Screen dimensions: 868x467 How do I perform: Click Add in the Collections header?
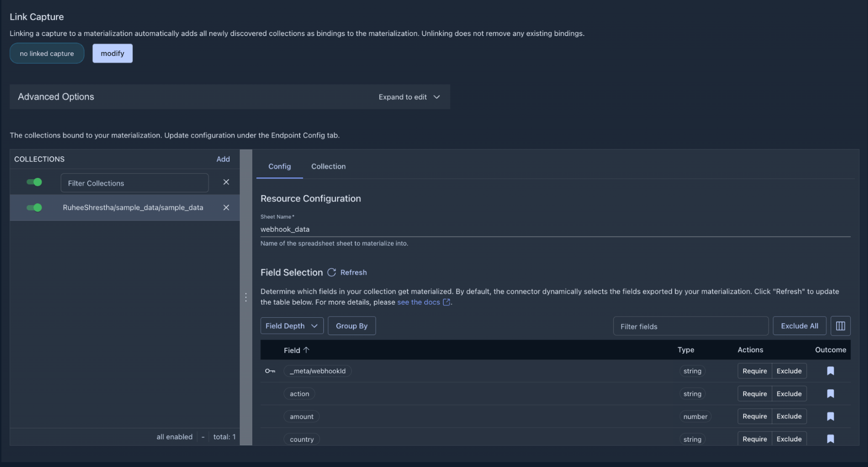pos(223,159)
